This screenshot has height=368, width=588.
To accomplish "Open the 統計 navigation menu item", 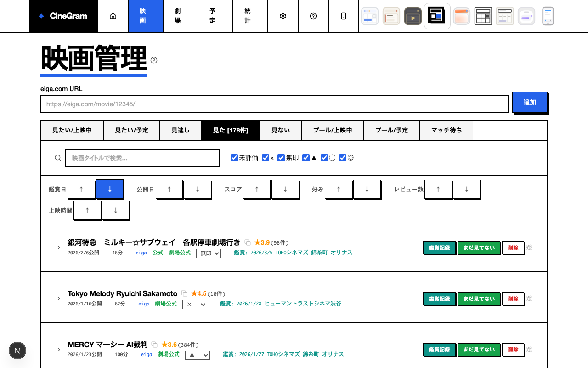I will tap(248, 16).
